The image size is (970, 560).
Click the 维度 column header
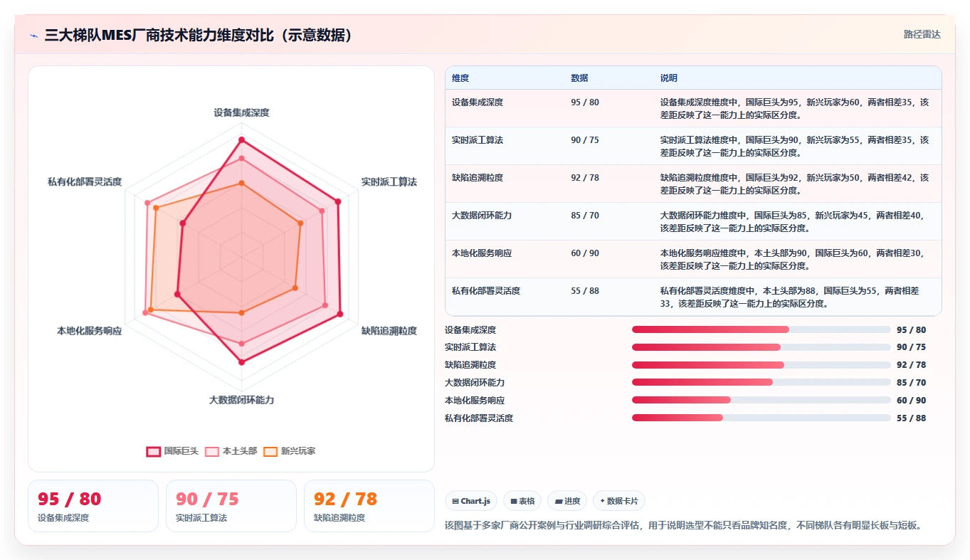point(460,78)
